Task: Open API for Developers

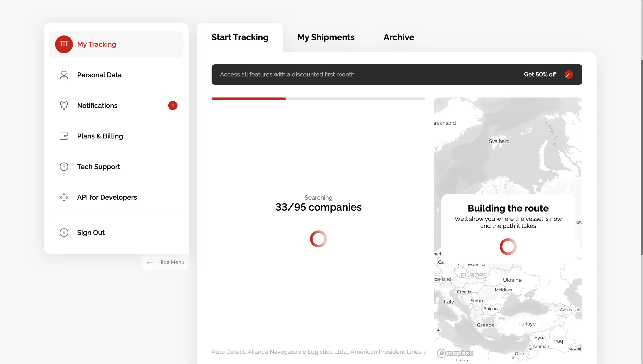Action: pos(116,197)
